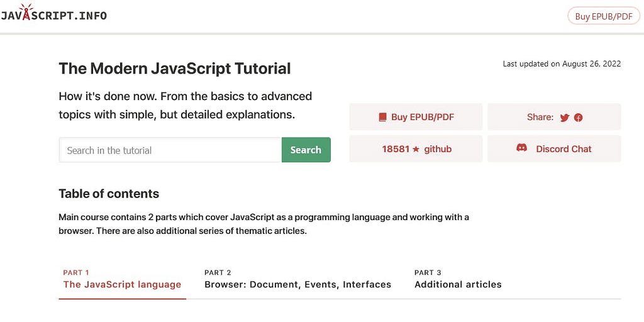Select Part 1 The JavaScript language tab
Screen dimensions: 644x322
tap(123, 279)
